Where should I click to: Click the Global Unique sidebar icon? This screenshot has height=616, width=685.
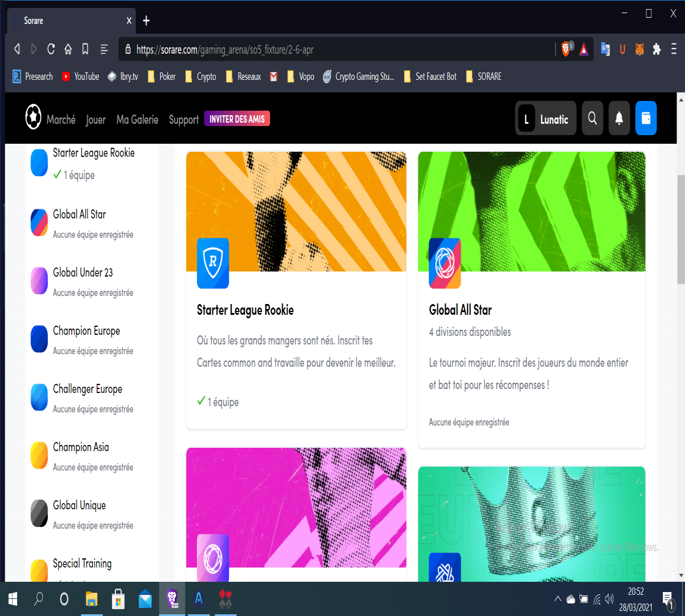pyautogui.click(x=39, y=513)
